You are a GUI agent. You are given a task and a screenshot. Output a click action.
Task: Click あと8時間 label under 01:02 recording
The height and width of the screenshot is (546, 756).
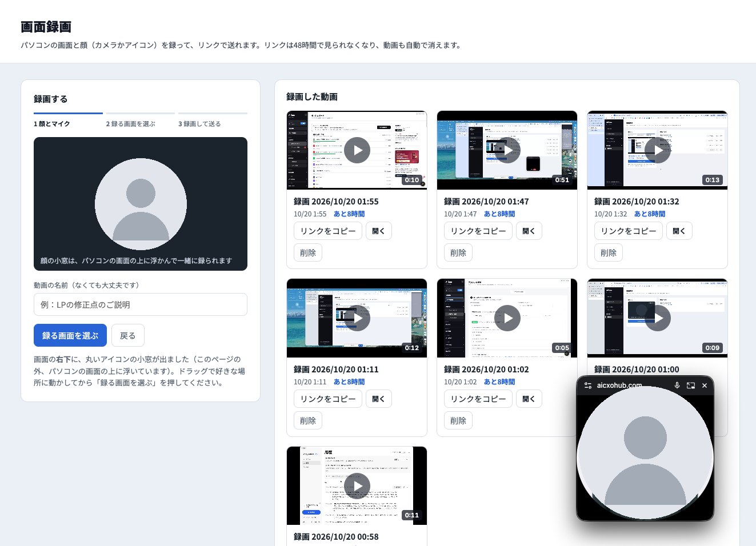coord(499,382)
